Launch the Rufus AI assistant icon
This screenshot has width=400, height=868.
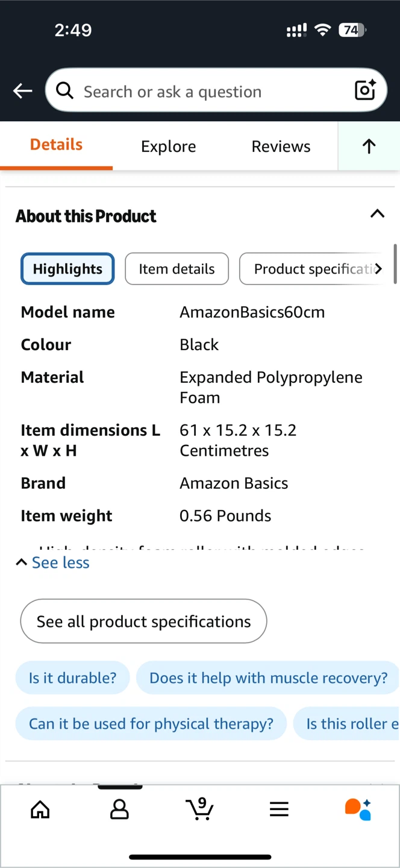[x=358, y=809]
